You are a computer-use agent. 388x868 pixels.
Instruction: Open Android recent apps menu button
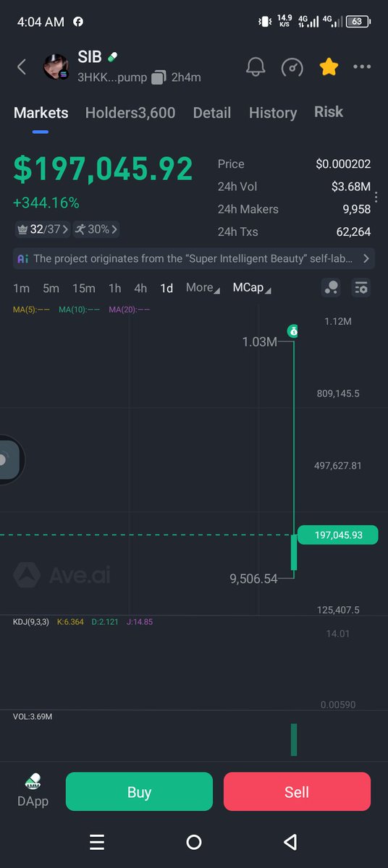(x=97, y=842)
